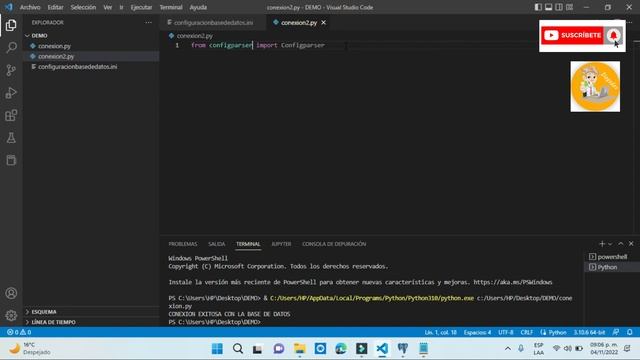Customize layout icon in title bar
The image size is (640, 360).
point(569,7)
